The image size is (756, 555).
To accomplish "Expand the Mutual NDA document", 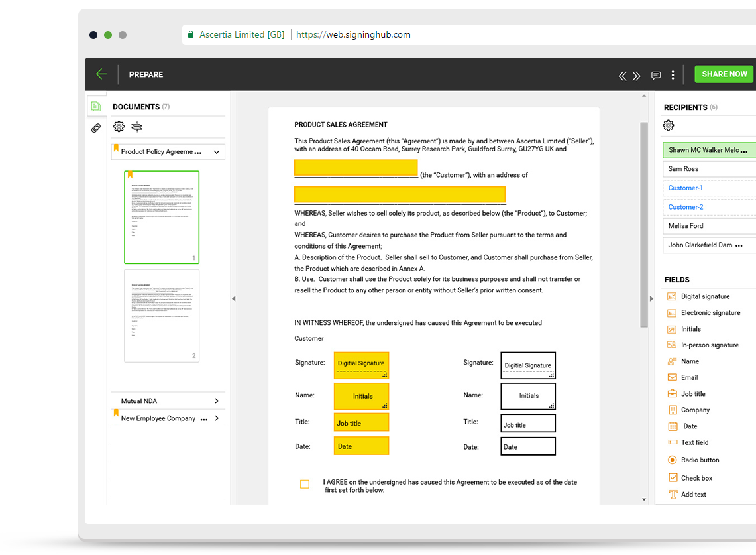I will click(x=217, y=401).
